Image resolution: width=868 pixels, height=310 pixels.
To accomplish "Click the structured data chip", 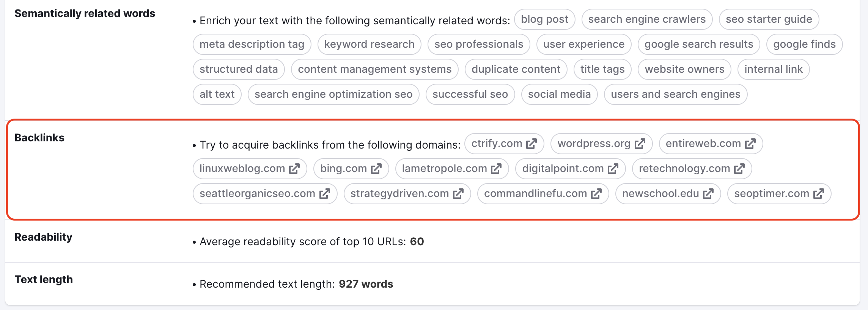I will pos(239,69).
